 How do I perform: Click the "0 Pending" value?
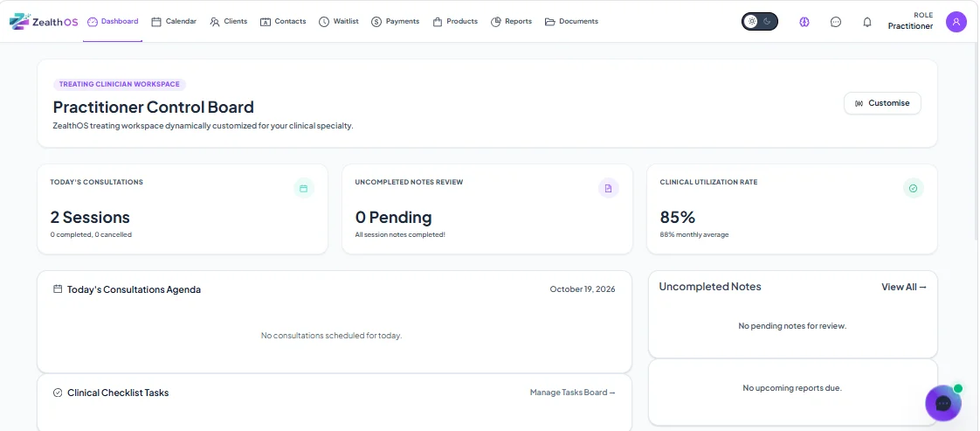(x=393, y=218)
